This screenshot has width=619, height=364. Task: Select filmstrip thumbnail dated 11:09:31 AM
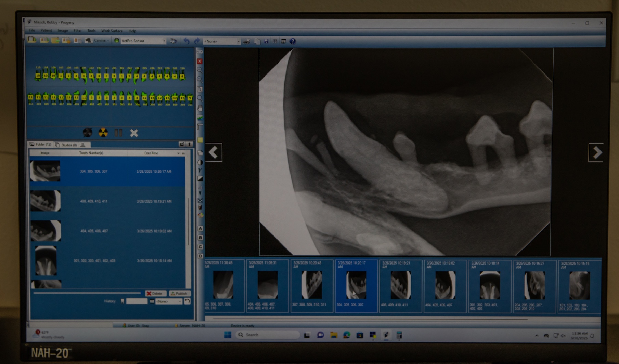pyautogui.click(x=267, y=286)
